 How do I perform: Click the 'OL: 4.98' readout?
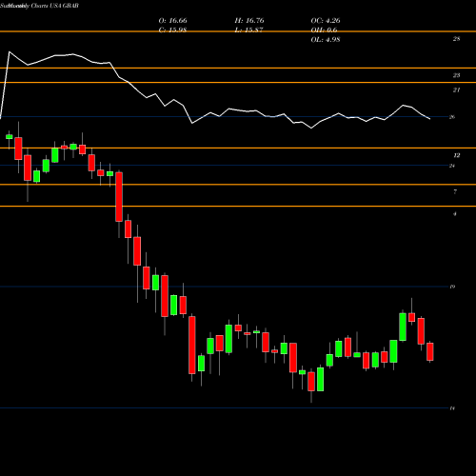pos(326,40)
